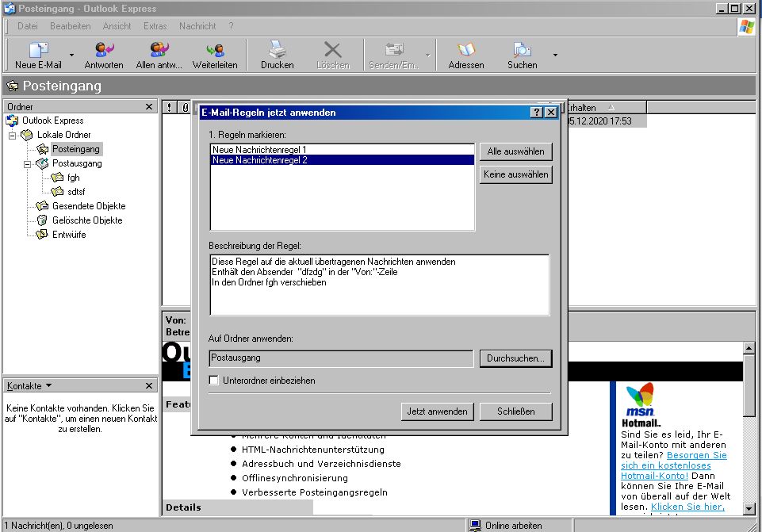Click the MSN Hotmail butterfly logo
The width and height of the screenshot is (762, 532).
point(640,400)
